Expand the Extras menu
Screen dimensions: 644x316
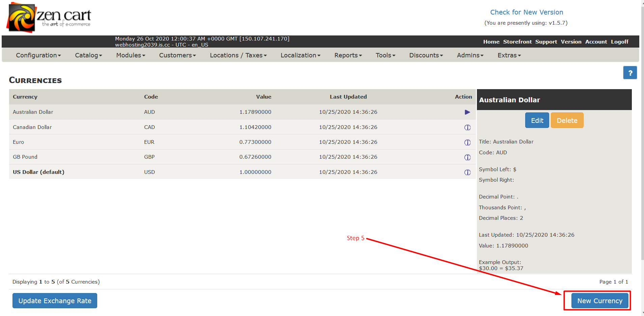509,55
